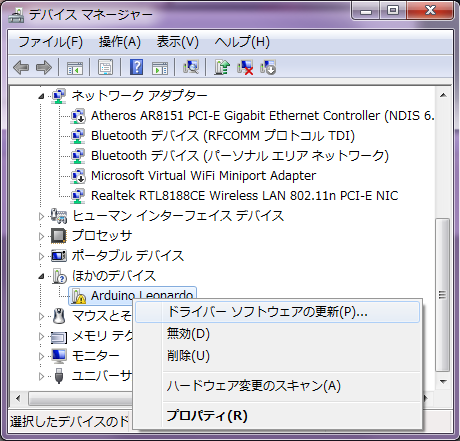Expand the プロセッサ tree node
This screenshot has width=460, height=441.
41,236
